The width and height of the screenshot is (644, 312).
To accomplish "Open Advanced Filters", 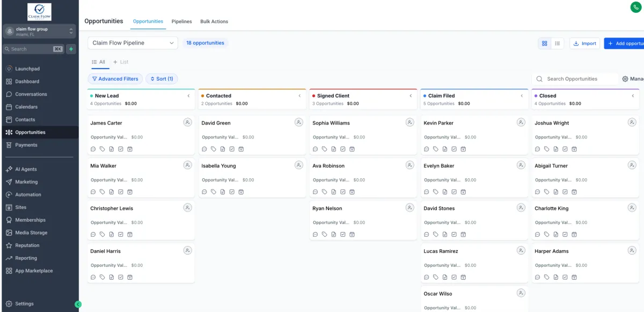I will pos(115,79).
